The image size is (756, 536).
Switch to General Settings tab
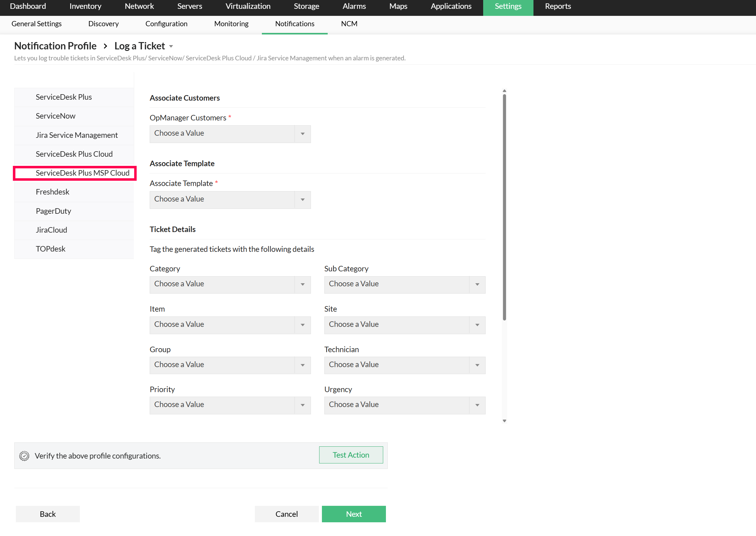pos(37,24)
